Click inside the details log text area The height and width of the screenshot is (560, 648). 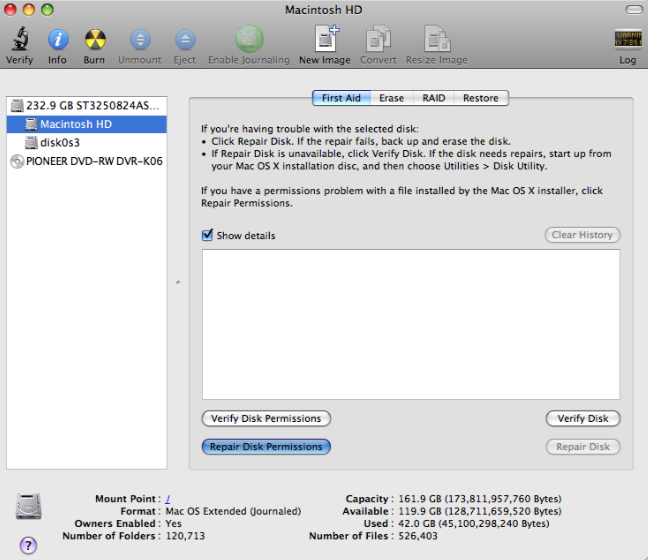pos(411,324)
